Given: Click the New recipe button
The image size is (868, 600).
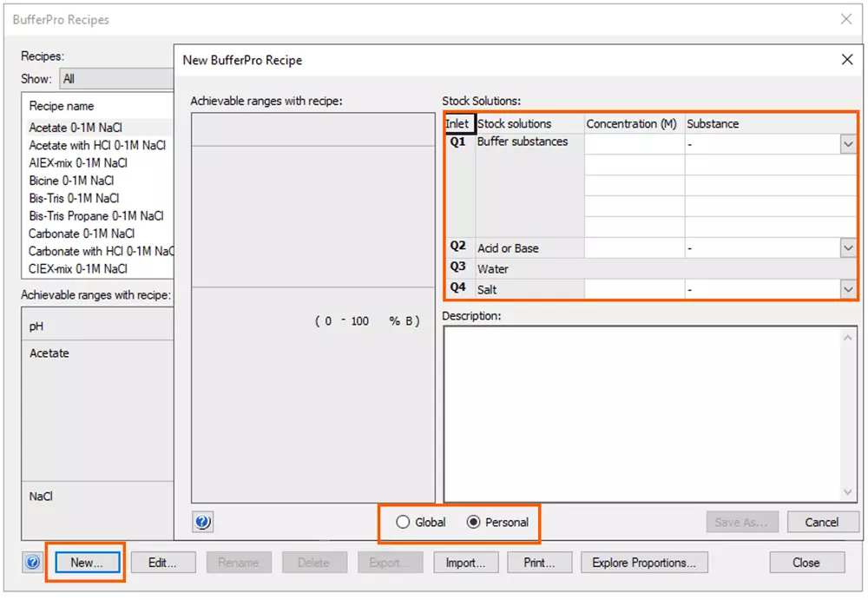Looking at the screenshot, I should [85, 563].
